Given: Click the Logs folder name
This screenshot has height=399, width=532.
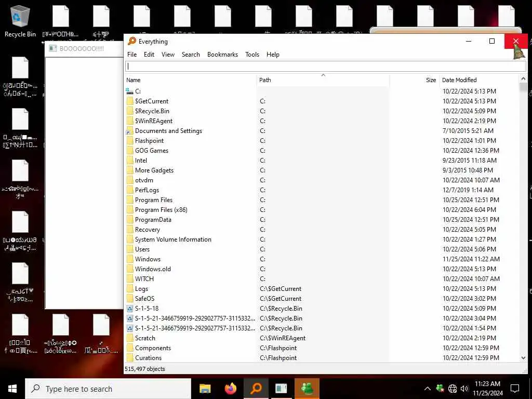Looking at the screenshot, I should point(141,289).
